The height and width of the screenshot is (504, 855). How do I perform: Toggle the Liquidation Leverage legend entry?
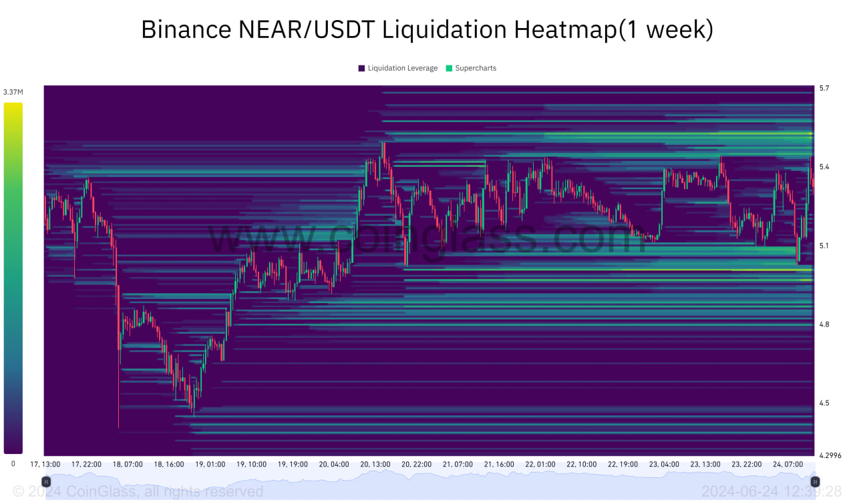pyautogui.click(x=398, y=68)
